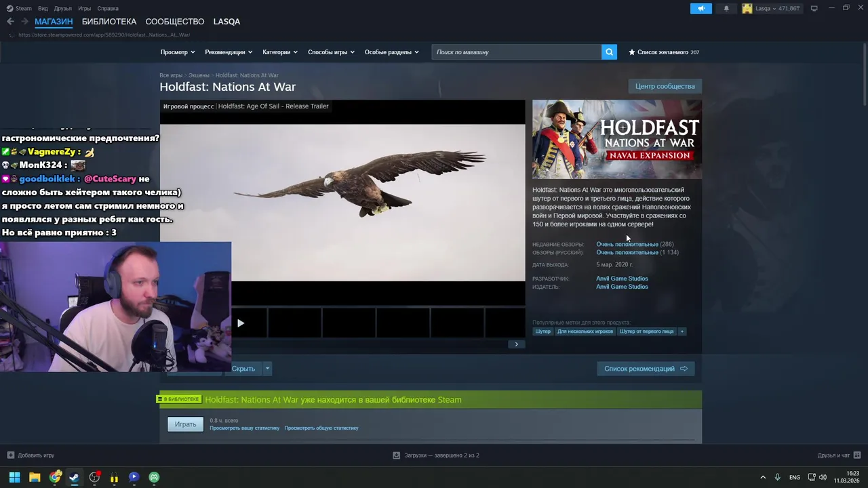Screen dimensions: 868x488
Task: Expand more tags with the plus tag
Action: pos(682,331)
